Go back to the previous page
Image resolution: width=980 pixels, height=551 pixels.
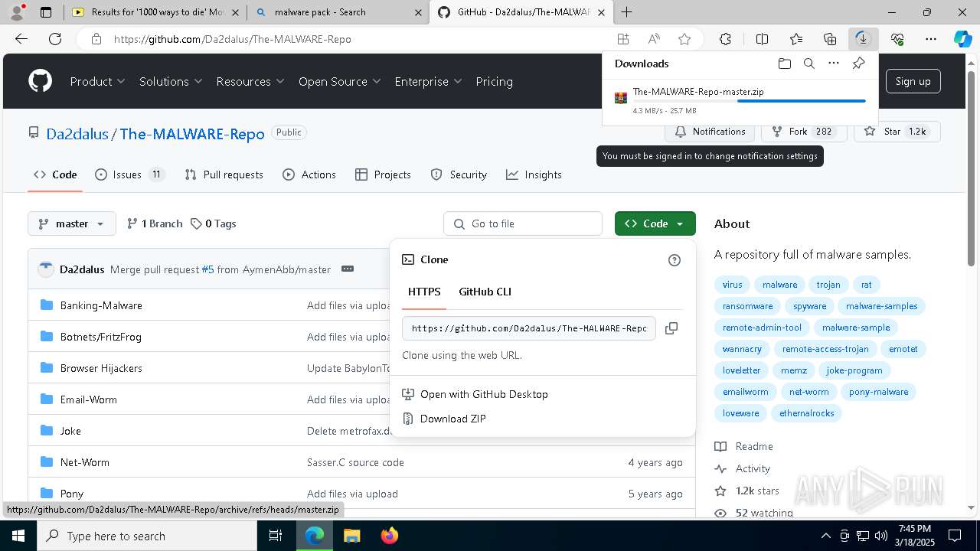21,39
